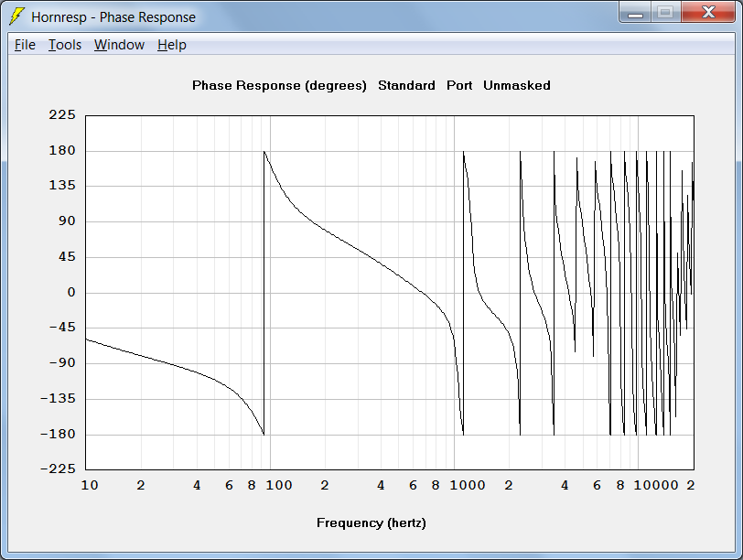Open the Window menu
This screenshot has height=560, width=743.
tap(119, 45)
